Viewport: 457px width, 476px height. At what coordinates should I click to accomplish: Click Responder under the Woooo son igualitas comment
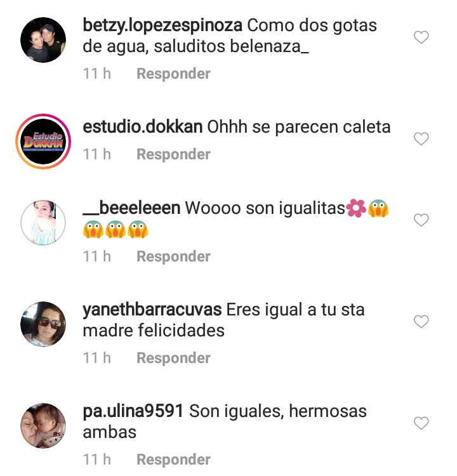173,256
